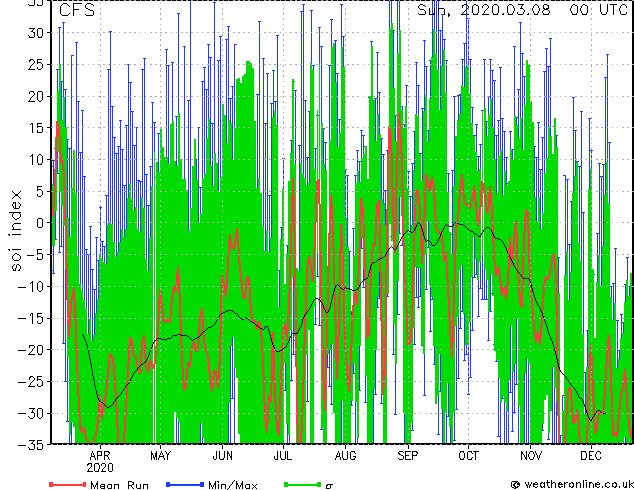Click the y-axis value -25

click(x=31, y=382)
